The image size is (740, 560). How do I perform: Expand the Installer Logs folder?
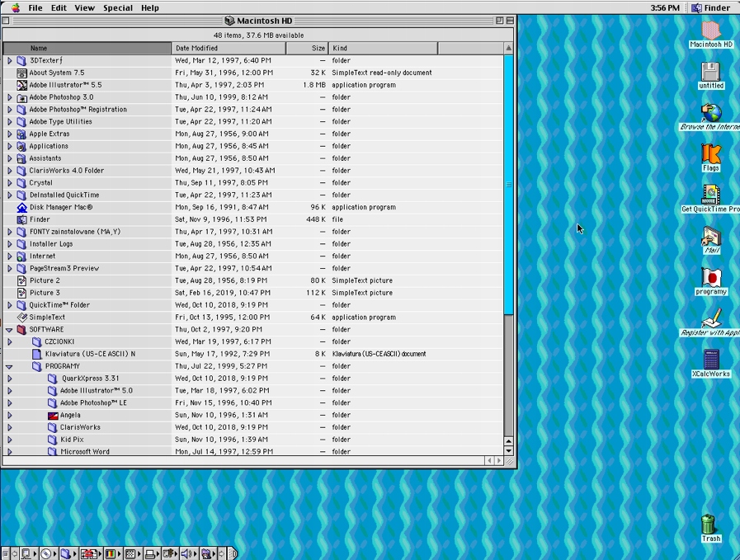(9, 244)
